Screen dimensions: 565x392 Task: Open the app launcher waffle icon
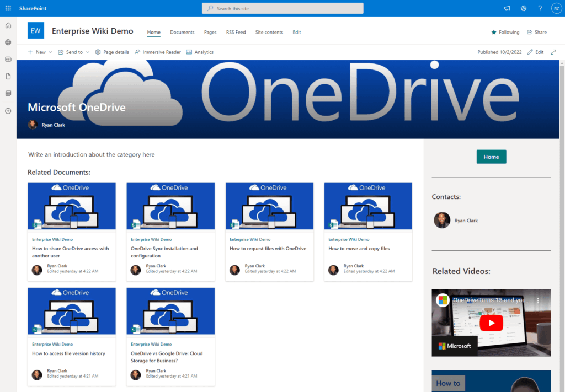coord(8,8)
